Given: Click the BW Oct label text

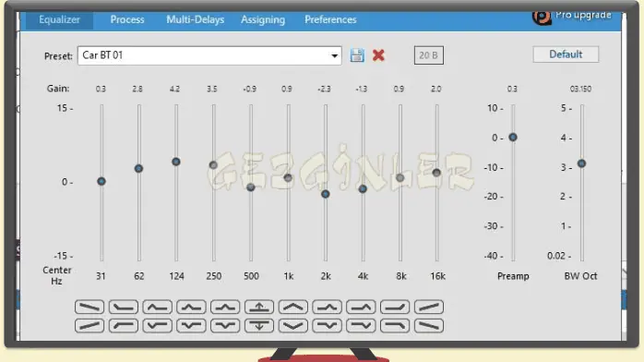Looking at the screenshot, I should (580, 276).
